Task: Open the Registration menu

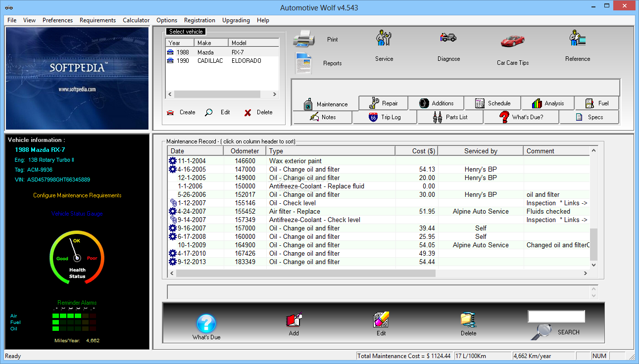Action: 199,20
